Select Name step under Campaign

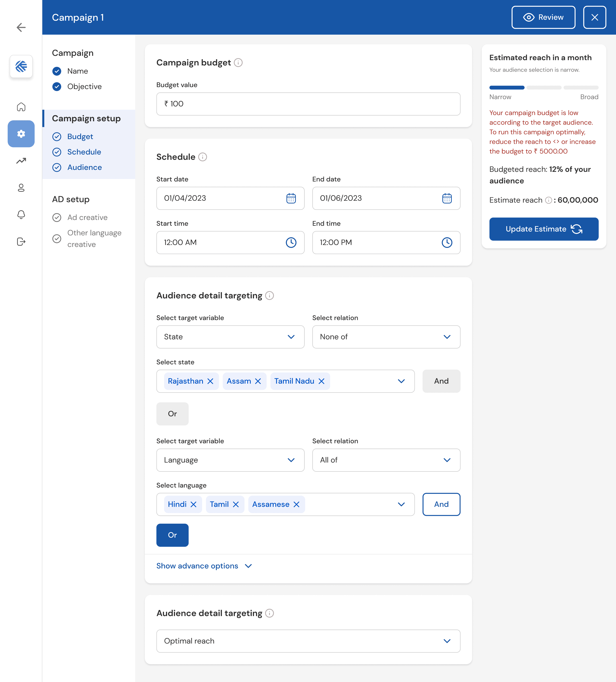70,71
